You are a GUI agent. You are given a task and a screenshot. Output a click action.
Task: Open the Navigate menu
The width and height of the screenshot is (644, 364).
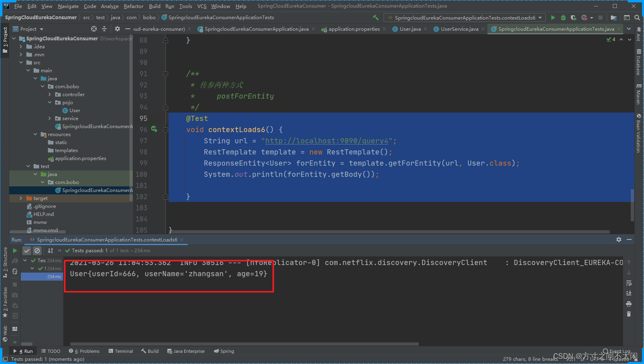point(68,6)
